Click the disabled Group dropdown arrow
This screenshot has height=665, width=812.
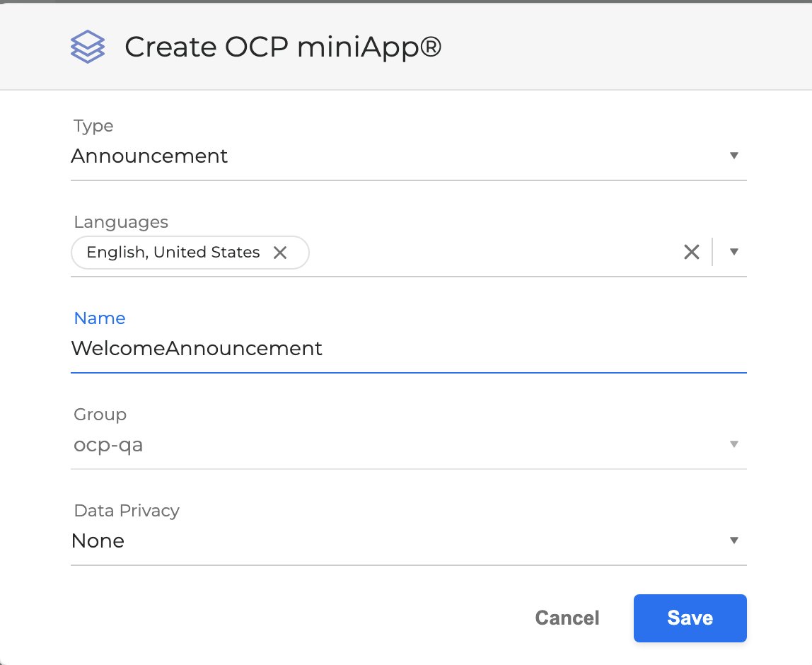[x=733, y=444]
